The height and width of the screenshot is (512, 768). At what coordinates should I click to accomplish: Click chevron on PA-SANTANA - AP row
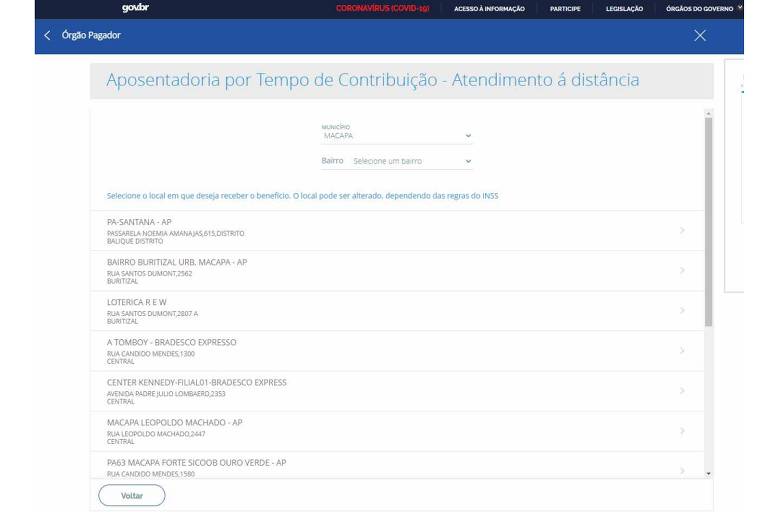(x=682, y=230)
